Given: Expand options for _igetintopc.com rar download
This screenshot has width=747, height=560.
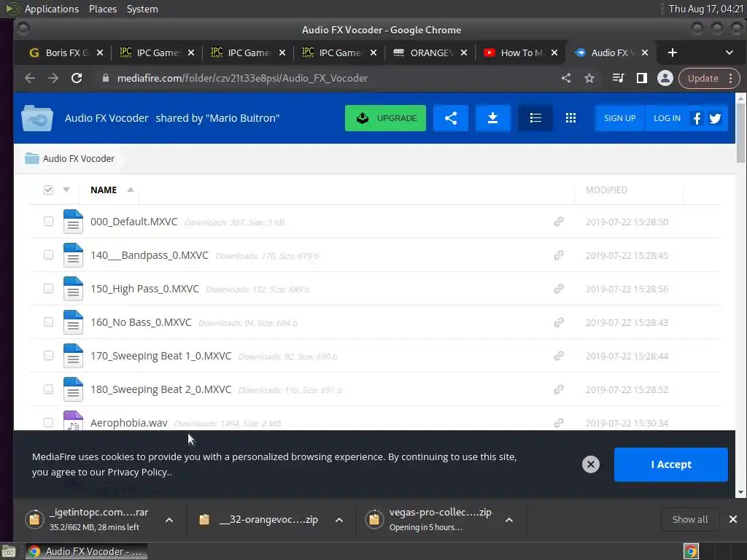Looking at the screenshot, I should tap(169, 520).
